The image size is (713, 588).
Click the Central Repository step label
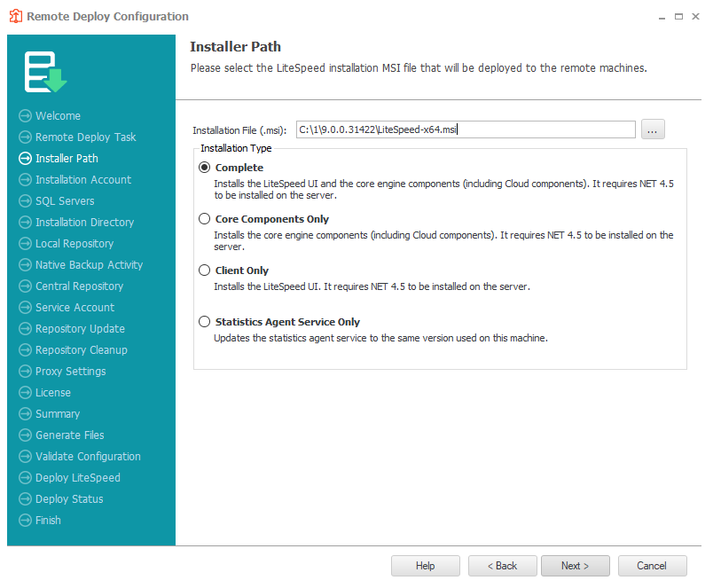[x=80, y=286]
